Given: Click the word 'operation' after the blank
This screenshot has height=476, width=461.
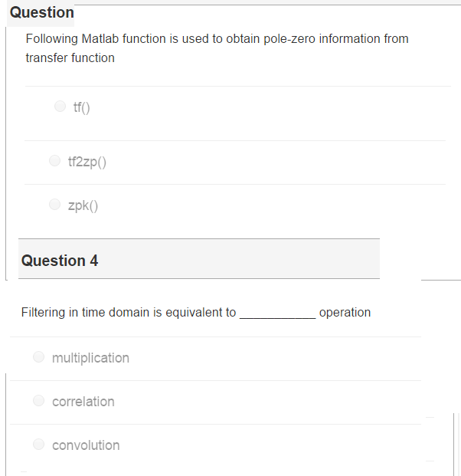Looking at the screenshot, I should tap(345, 313).
